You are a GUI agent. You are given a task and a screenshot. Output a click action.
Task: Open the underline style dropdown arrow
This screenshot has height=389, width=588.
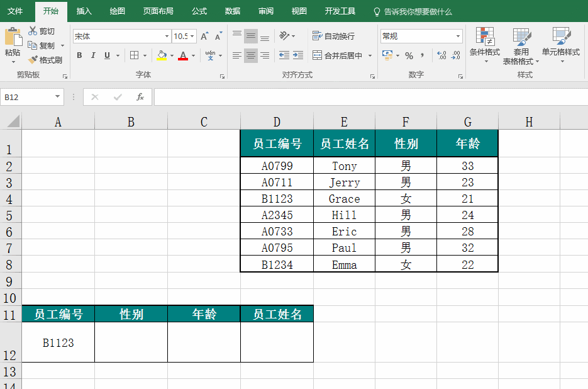(x=118, y=55)
